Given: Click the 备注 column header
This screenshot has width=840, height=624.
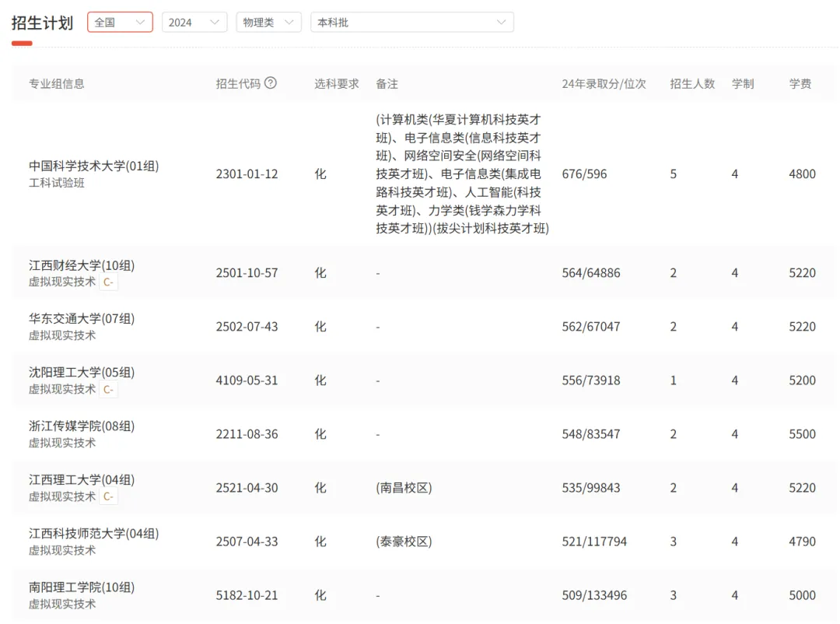Looking at the screenshot, I should (387, 83).
